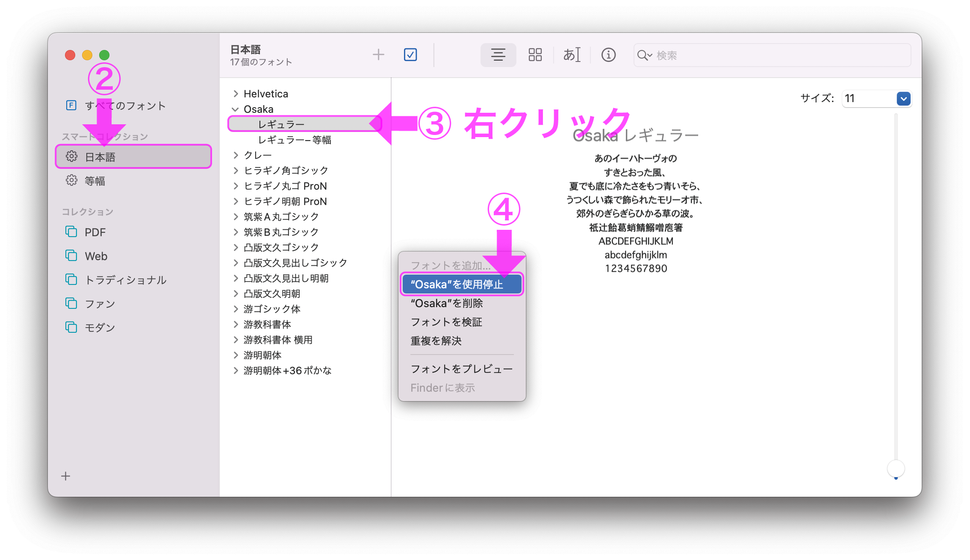Close the window with red button
Screen dimensions: 970x560
click(x=70, y=55)
